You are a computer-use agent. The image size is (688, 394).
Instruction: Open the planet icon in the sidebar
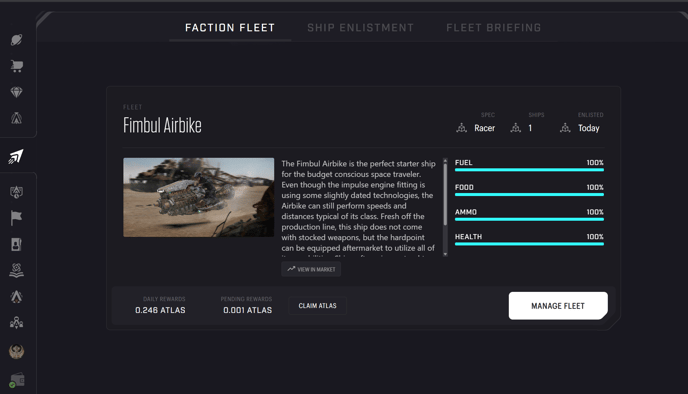click(17, 40)
